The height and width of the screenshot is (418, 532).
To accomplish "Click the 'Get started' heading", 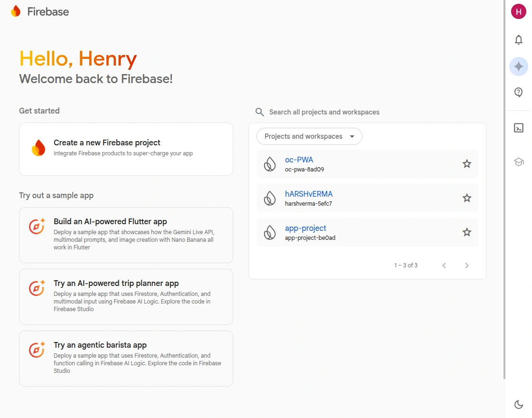I will [39, 111].
